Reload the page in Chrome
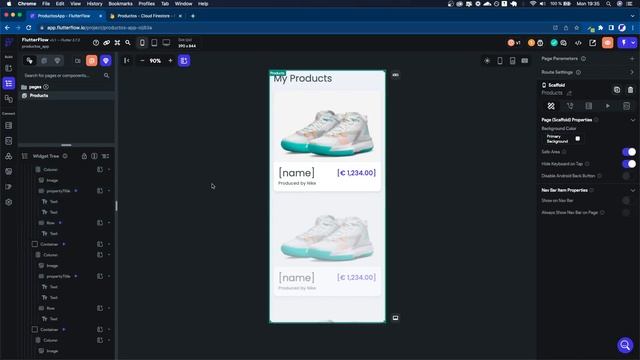The width and height of the screenshot is (640, 360). click(29, 28)
